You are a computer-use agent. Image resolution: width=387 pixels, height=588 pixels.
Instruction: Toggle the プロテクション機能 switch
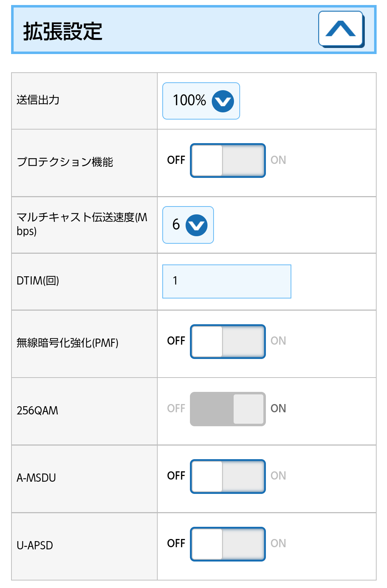(x=228, y=161)
